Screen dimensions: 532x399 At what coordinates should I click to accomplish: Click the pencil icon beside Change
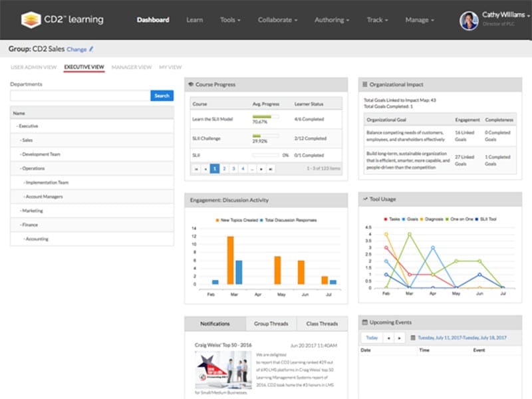pos(91,49)
